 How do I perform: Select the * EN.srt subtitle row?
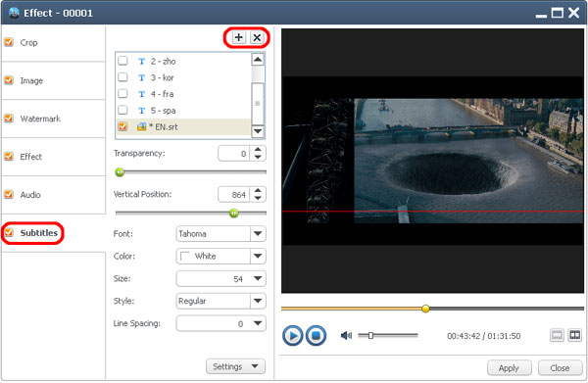tap(182, 127)
